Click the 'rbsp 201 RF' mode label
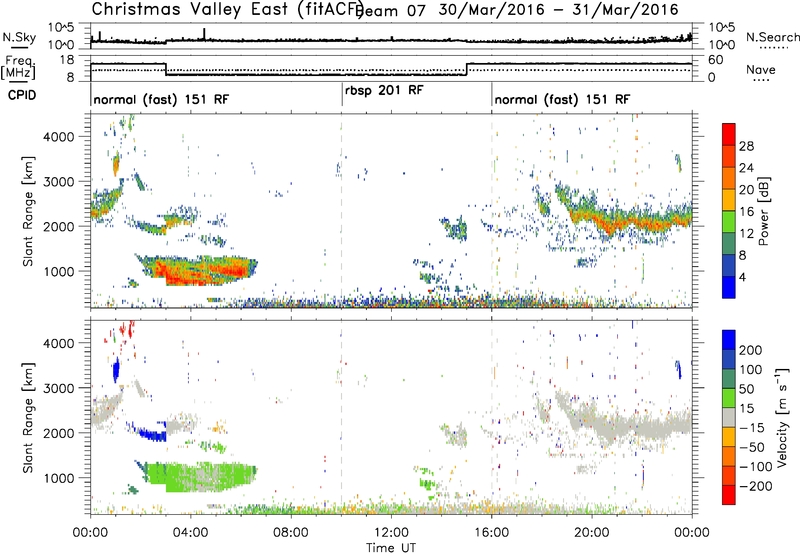This screenshot has height=554, width=800. [384, 91]
